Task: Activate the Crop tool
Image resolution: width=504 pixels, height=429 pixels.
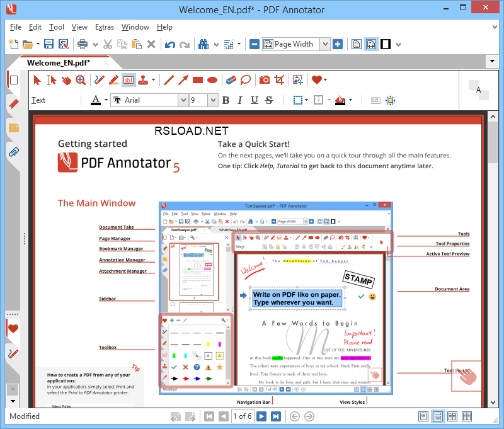Action: 279,80
